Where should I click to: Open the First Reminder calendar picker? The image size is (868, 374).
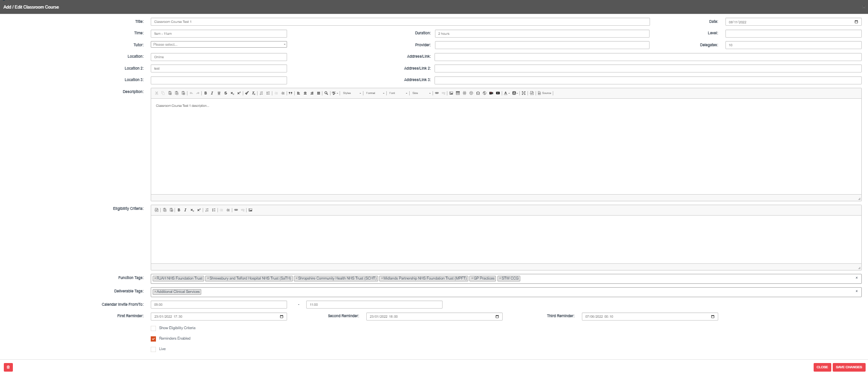[x=282, y=317]
